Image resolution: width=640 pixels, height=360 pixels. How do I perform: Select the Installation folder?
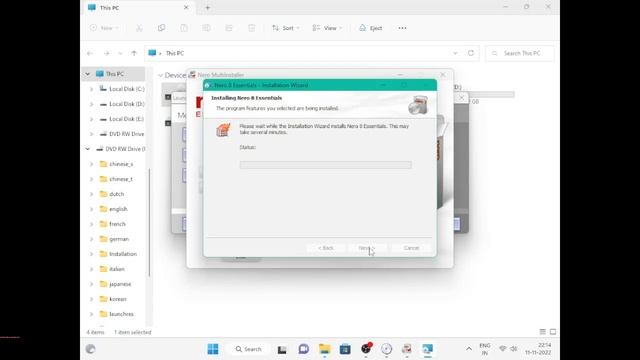118,254
